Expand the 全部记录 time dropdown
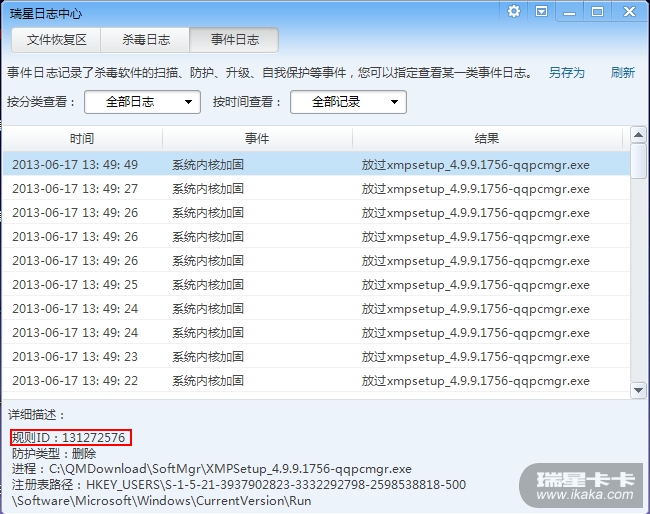 click(348, 102)
